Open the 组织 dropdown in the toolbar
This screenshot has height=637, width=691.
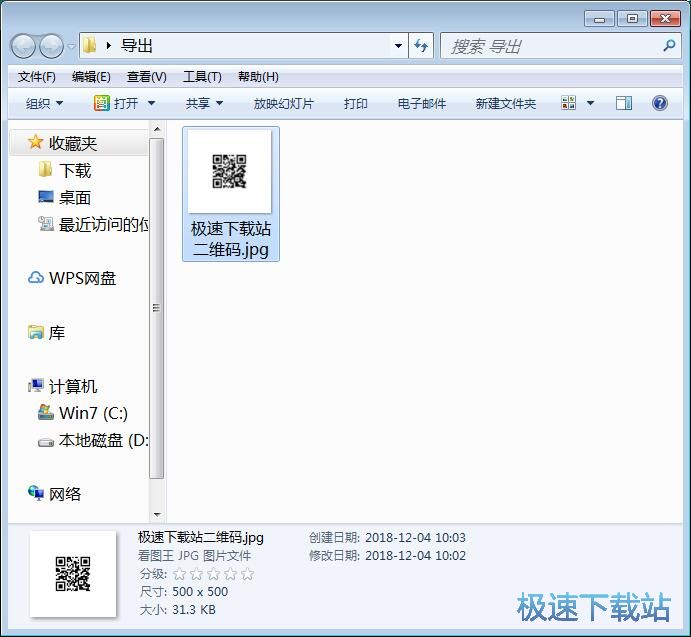coord(45,104)
